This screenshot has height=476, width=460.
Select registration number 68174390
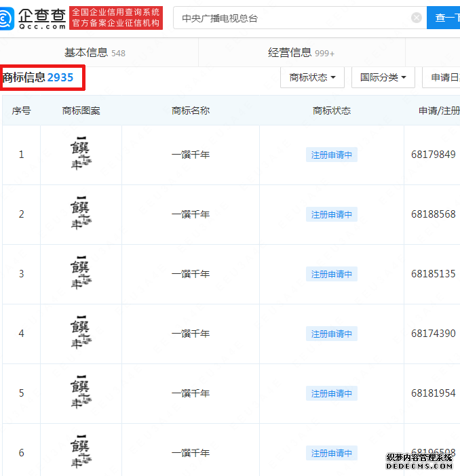434,334
